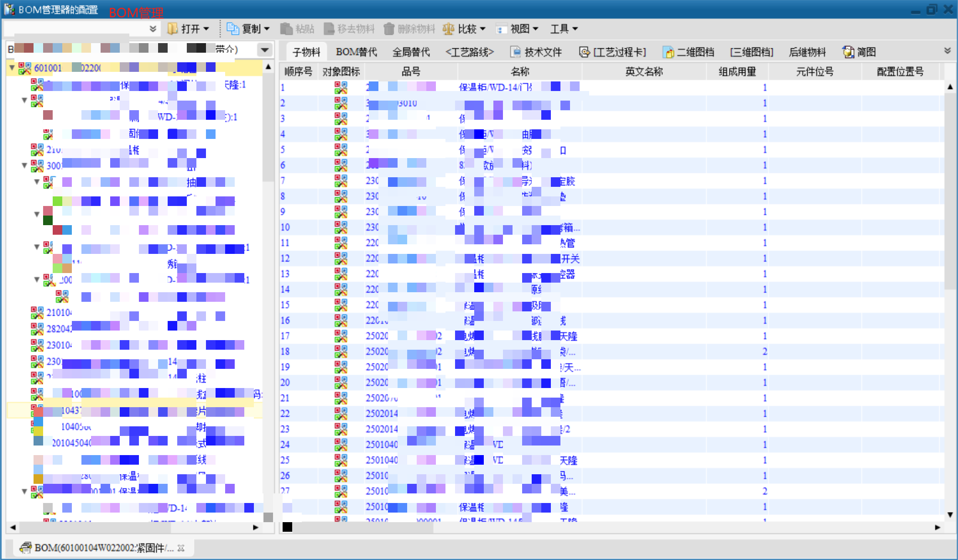
Task: Click the 组成用量 column header
Action: pyautogui.click(x=737, y=72)
